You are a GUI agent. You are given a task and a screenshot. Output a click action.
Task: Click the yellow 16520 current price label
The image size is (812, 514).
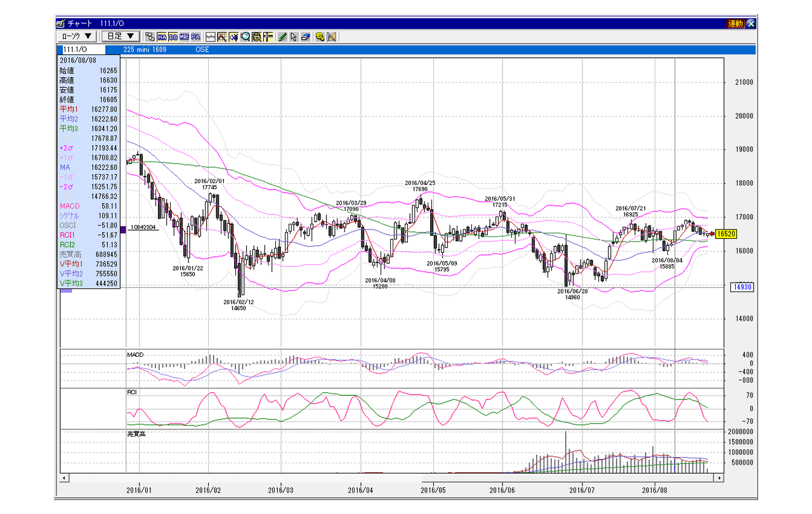pyautogui.click(x=725, y=234)
